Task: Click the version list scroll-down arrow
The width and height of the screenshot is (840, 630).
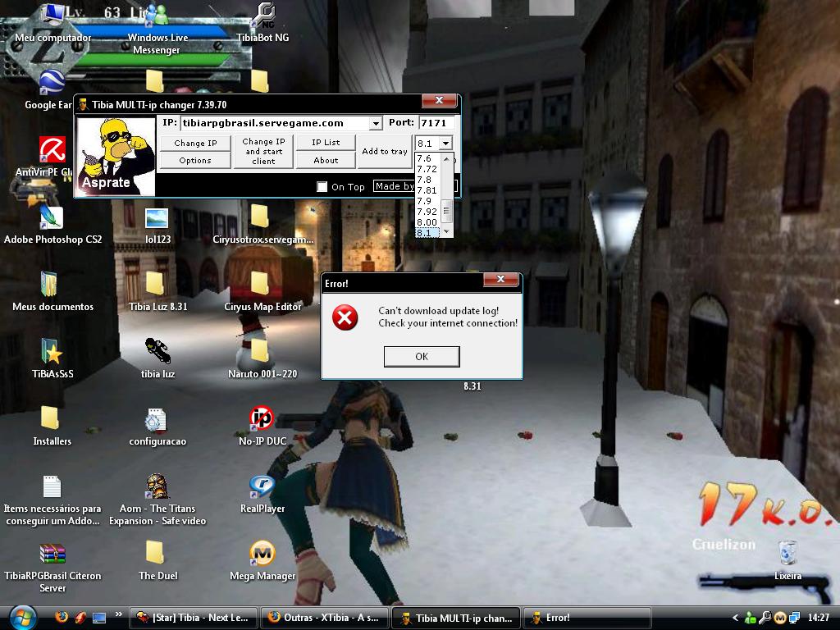Action: tap(447, 232)
